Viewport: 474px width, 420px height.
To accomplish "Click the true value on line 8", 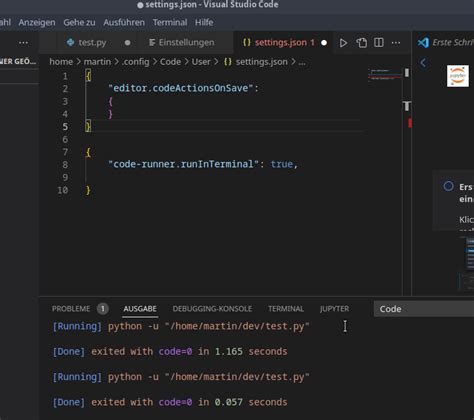I will tap(282, 164).
